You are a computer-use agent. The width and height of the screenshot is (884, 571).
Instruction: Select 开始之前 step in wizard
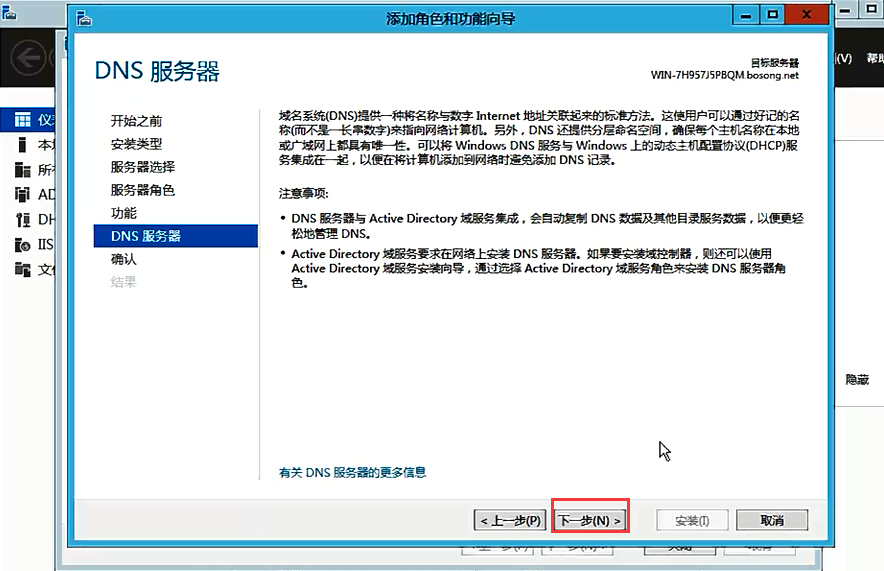click(136, 121)
